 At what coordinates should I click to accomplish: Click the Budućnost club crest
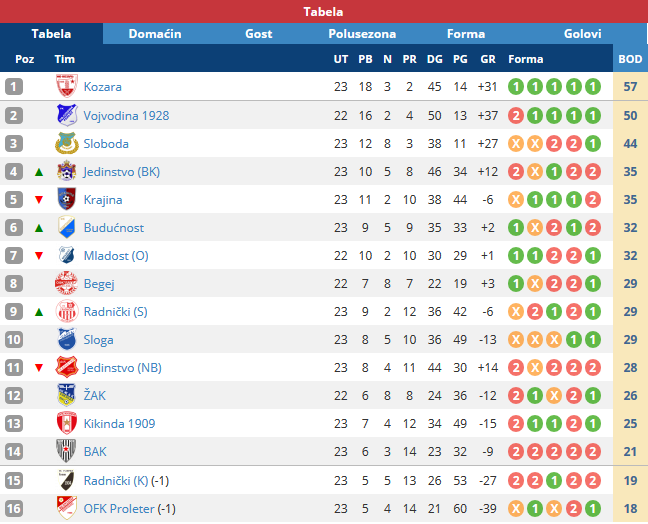[x=66, y=227]
